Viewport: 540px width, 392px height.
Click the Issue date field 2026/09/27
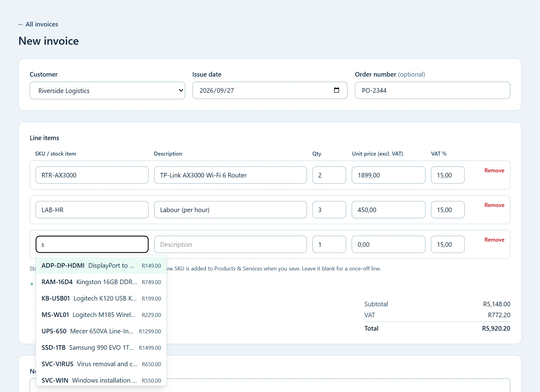coord(270,90)
